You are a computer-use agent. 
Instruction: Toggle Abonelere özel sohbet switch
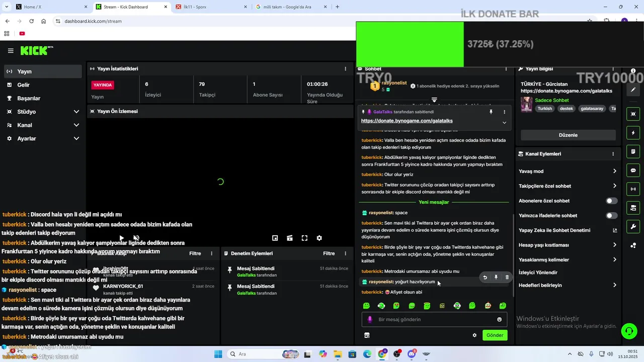pyautogui.click(x=611, y=201)
